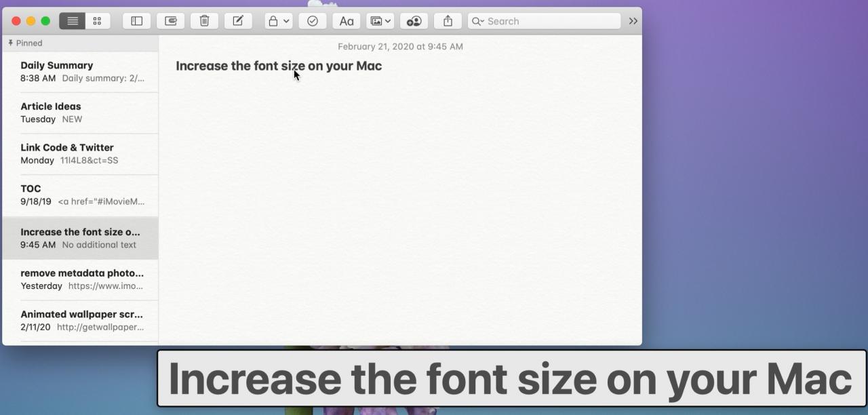Open the Daily Summary note
This screenshot has width=868, height=415.
pyautogui.click(x=81, y=72)
